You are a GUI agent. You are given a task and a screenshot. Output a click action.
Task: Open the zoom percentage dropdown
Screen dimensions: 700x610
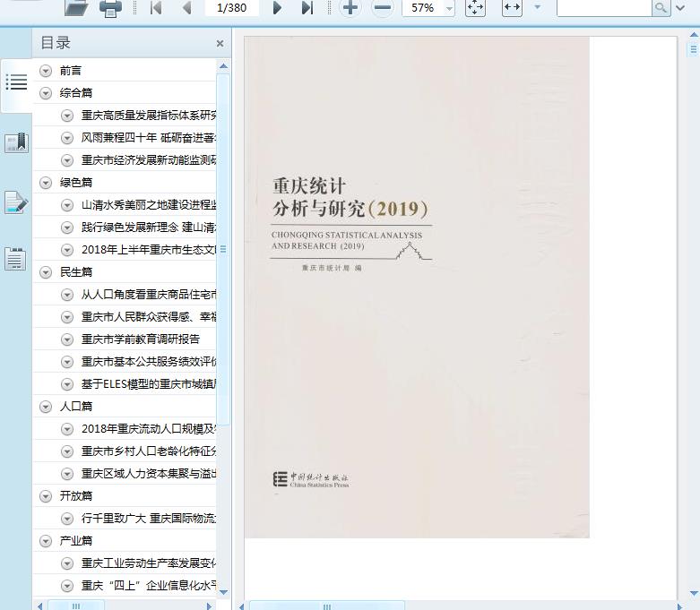449,8
